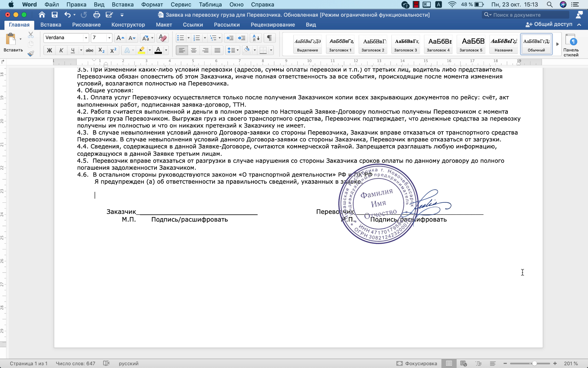Open Панель стилей
The width and height of the screenshot is (588, 368).
coord(572,44)
